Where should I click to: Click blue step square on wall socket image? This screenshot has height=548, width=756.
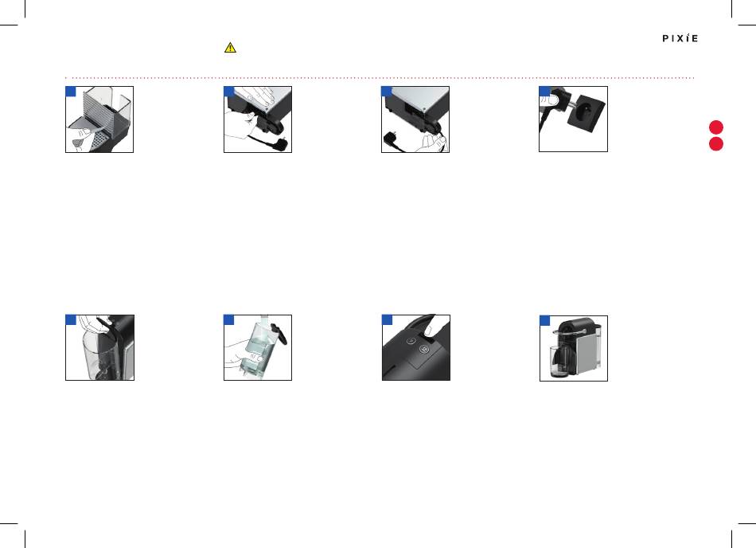(x=544, y=92)
